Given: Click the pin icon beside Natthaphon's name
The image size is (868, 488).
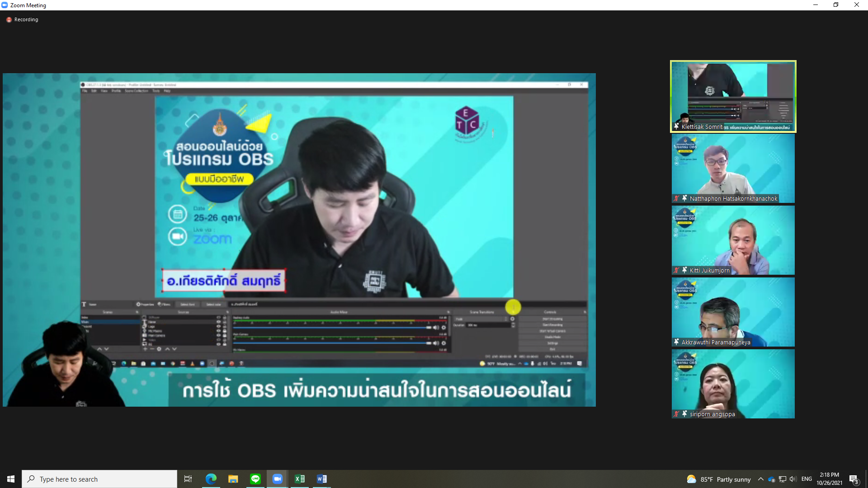Looking at the screenshot, I should tap(684, 198).
